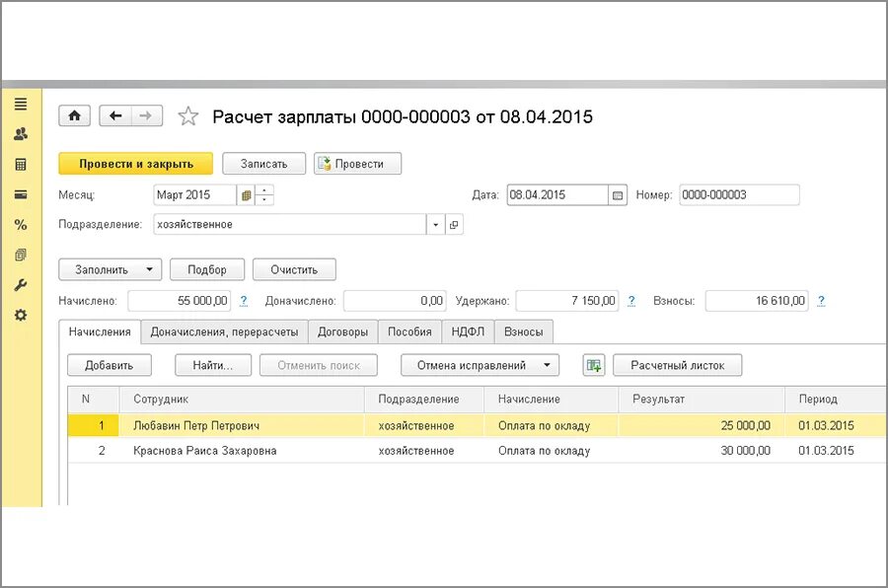The image size is (888, 588).
Task: Click the Удержано field 7 150,00
Action: (x=567, y=301)
